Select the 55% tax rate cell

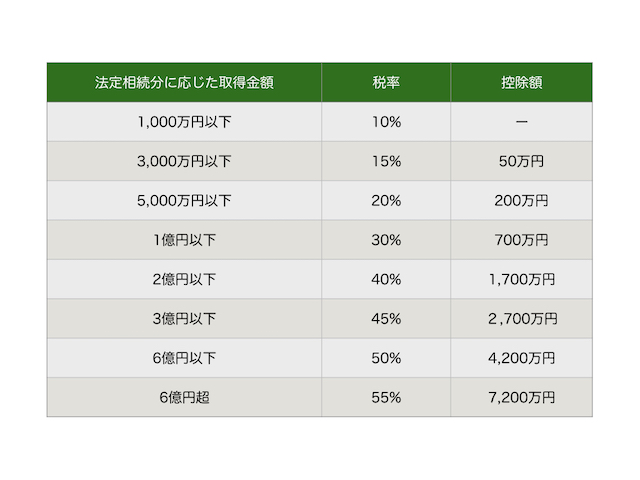click(385, 397)
